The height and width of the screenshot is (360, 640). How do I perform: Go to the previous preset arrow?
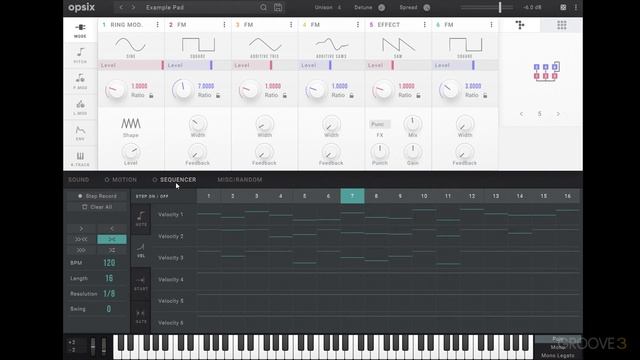point(121,7)
